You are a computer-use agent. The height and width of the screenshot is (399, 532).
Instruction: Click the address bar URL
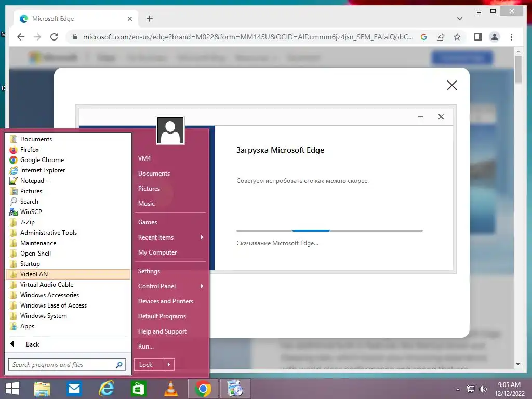pyautogui.click(x=248, y=37)
